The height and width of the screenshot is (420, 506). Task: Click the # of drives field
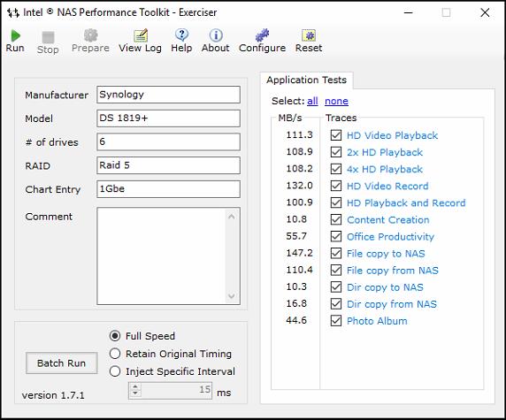pyautogui.click(x=168, y=141)
